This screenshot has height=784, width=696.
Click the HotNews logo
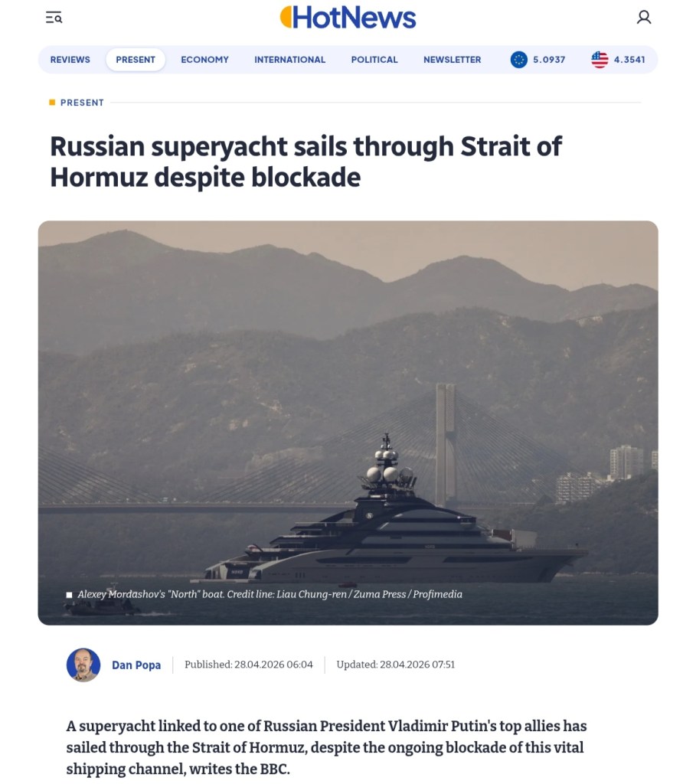coord(348,17)
